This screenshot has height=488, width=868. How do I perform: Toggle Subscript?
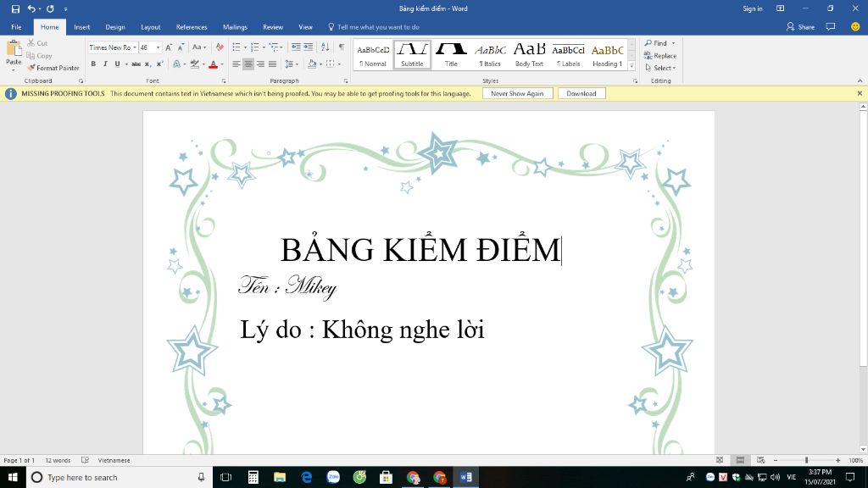click(147, 64)
